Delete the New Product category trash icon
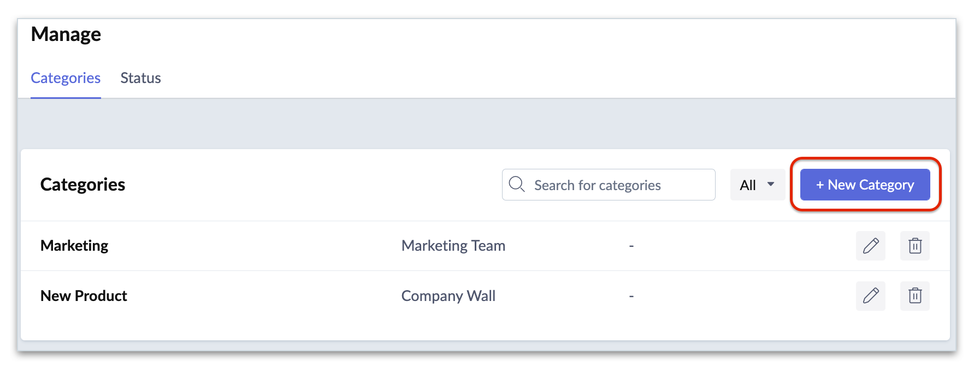 click(915, 296)
